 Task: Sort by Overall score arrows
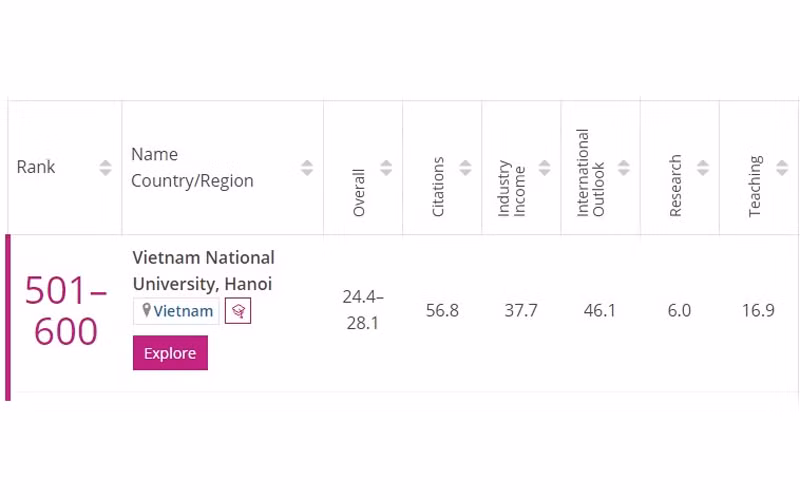pyautogui.click(x=386, y=168)
